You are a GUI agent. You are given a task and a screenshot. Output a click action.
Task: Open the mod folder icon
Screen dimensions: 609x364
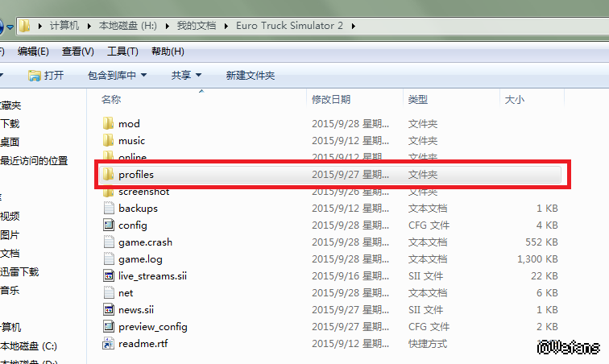109,123
